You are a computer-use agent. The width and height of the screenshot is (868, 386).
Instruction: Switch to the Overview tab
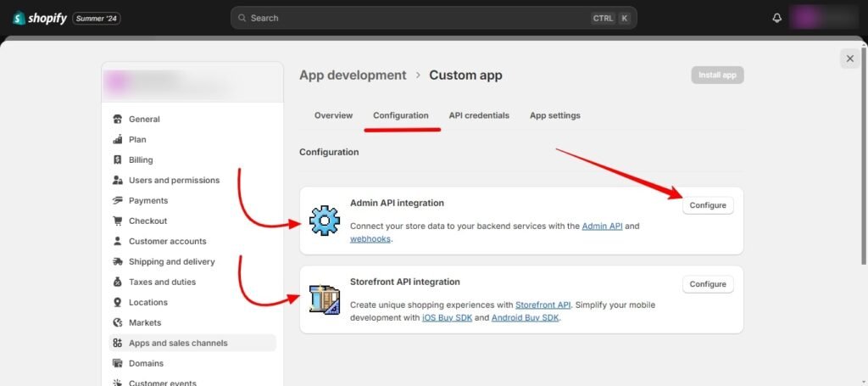(x=333, y=115)
